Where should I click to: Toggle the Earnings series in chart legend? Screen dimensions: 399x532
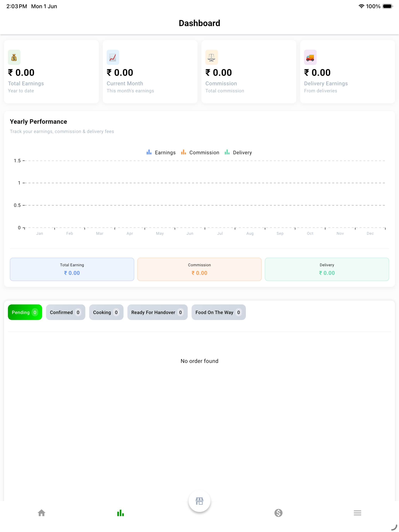pyautogui.click(x=161, y=153)
